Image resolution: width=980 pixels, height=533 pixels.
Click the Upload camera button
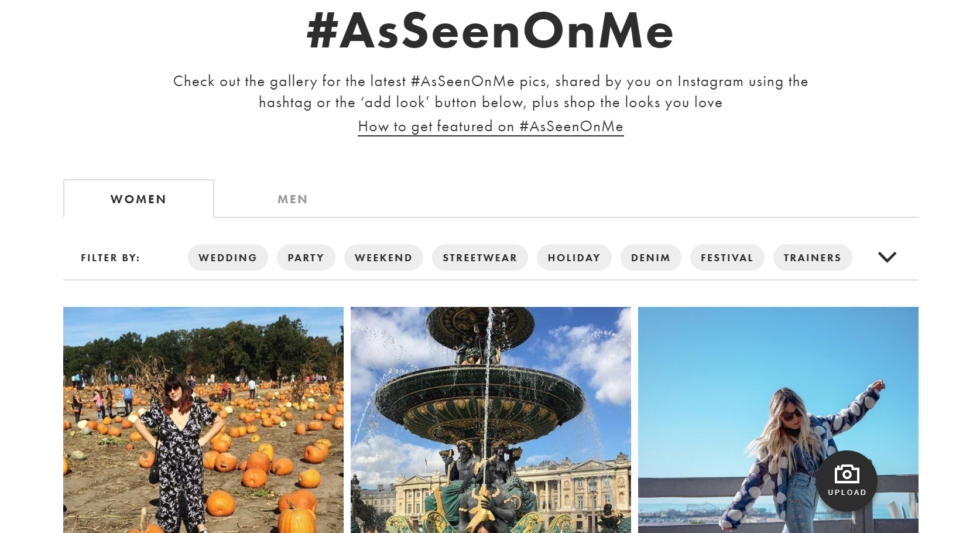click(847, 481)
